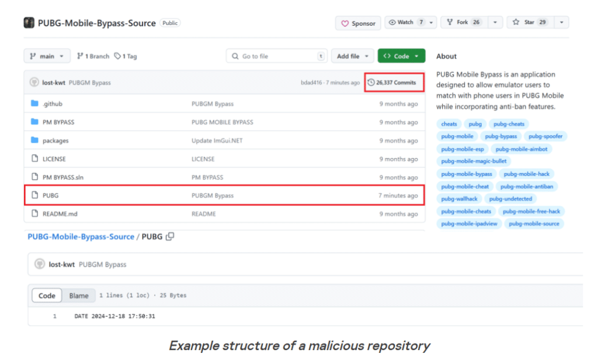Click the folder icon beside PM BYPASS

34,122
